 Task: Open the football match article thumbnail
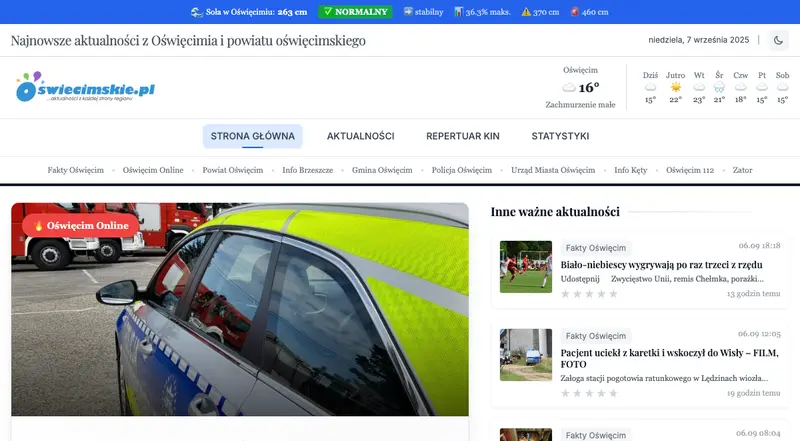point(526,267)
